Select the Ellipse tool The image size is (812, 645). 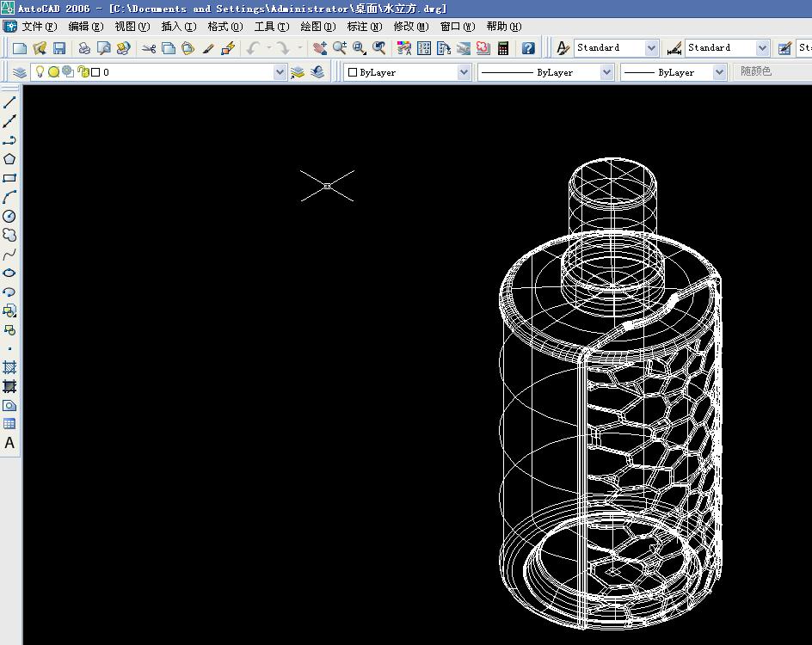9,273
